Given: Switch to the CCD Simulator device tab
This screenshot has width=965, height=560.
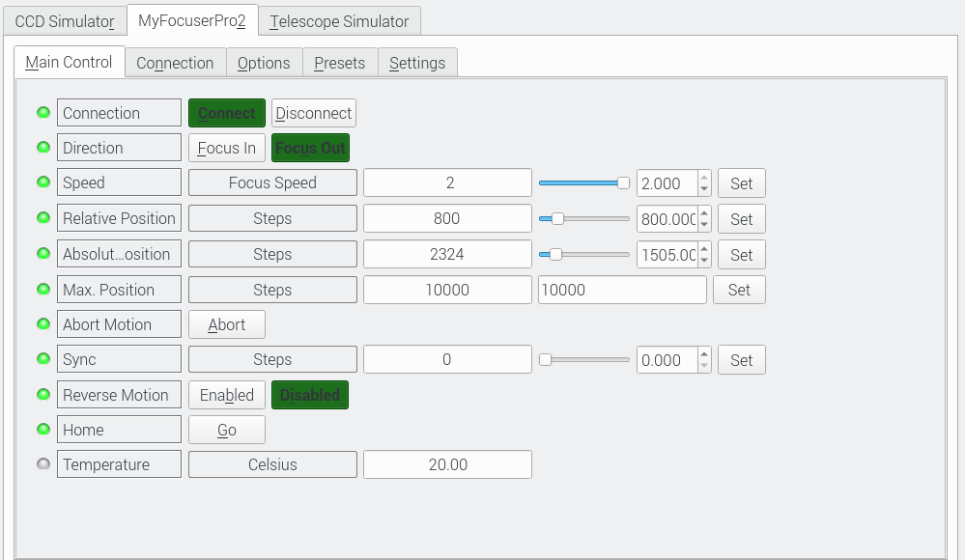Looking at the screenshot, I should [x=65, y=21].
